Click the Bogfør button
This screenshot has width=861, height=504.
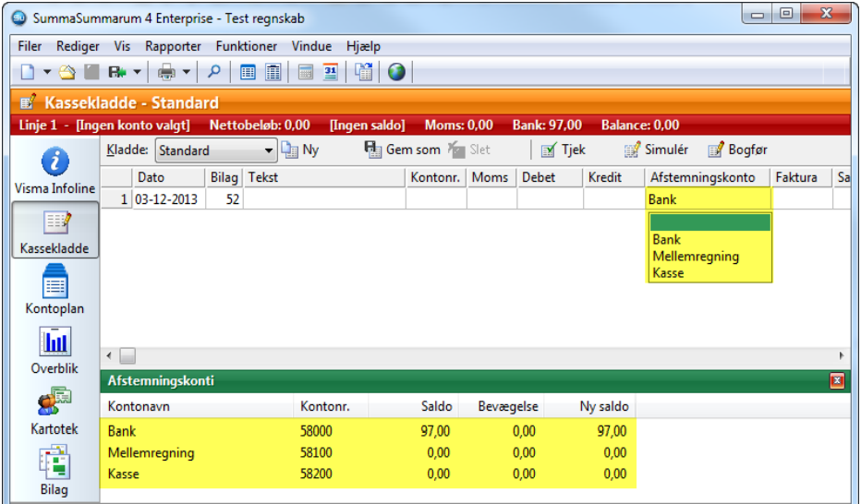tap(737, 150)
